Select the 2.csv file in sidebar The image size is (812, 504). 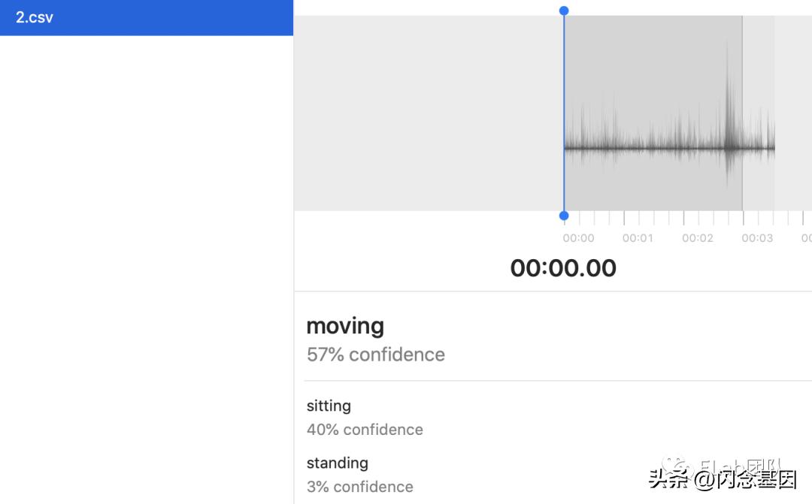click(35, 17)
